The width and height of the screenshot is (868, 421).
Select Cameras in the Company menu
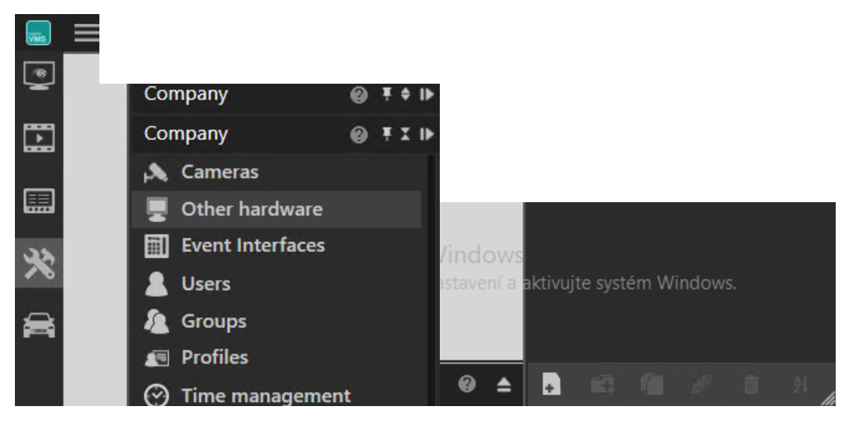pos(219,172)
